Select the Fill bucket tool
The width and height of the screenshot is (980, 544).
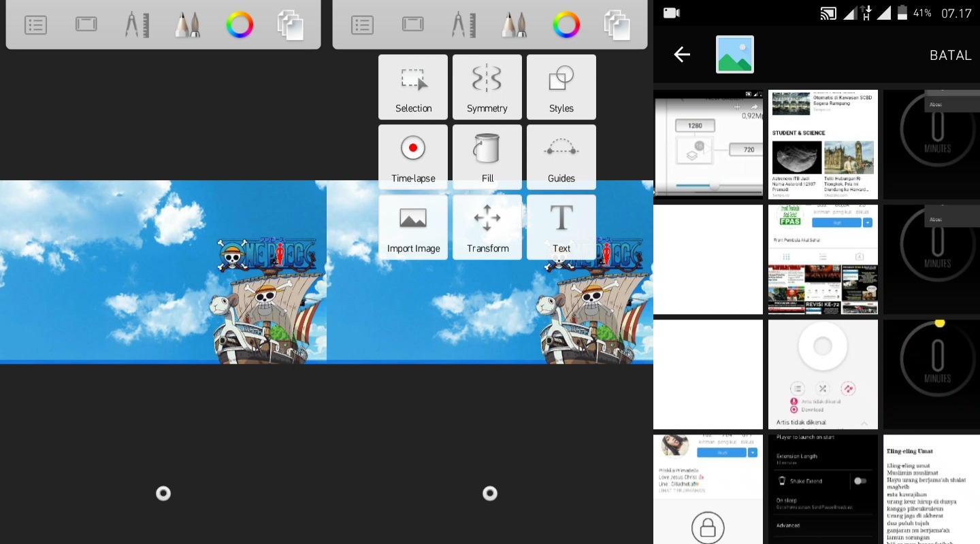(x=487, y=157)
